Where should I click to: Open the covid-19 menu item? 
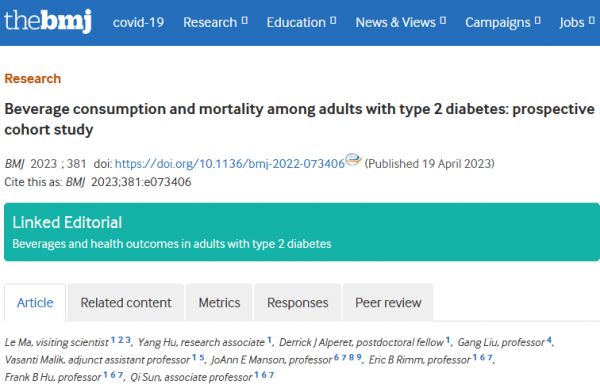tap(138, 22)
